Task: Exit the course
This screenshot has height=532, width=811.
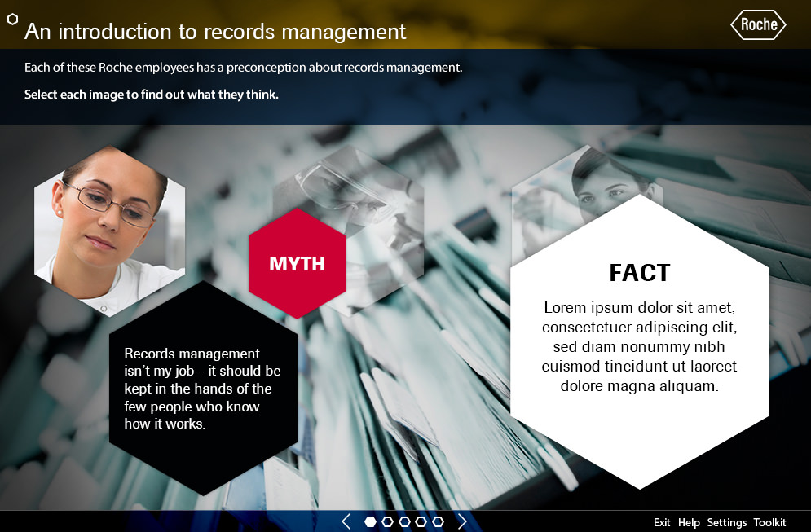Action: (662, 522)
